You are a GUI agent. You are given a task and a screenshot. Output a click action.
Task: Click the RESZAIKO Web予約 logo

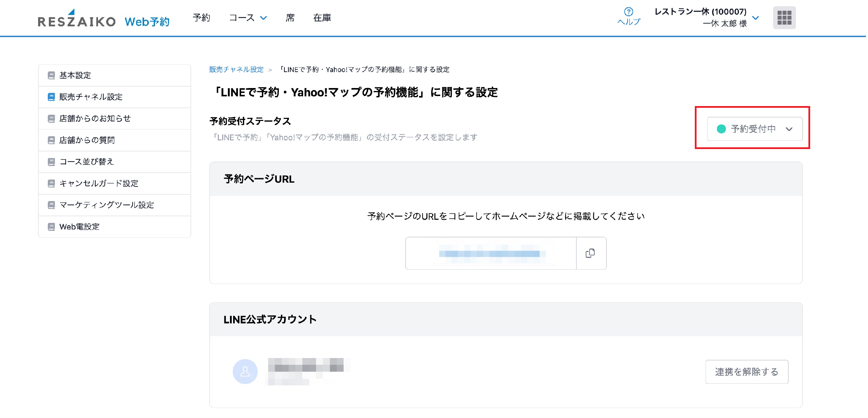click(x=104, y=20)
